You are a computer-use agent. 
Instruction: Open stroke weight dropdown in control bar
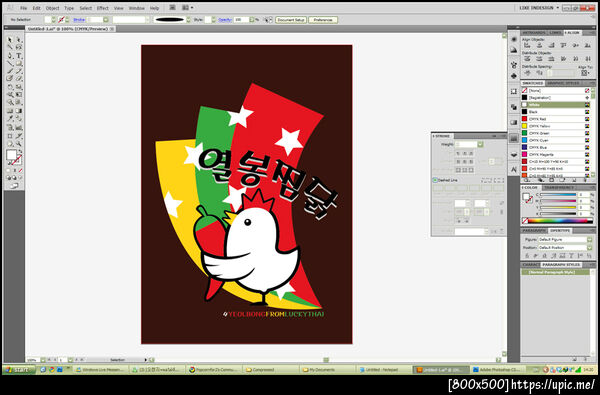(x=106, y=20)
